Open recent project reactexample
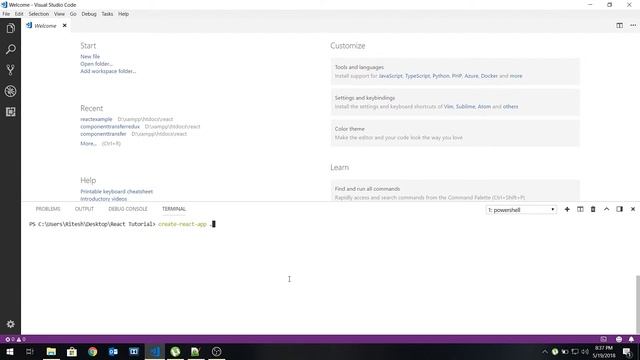The height and width of the screenshot is (360, 640). point(96,119)
